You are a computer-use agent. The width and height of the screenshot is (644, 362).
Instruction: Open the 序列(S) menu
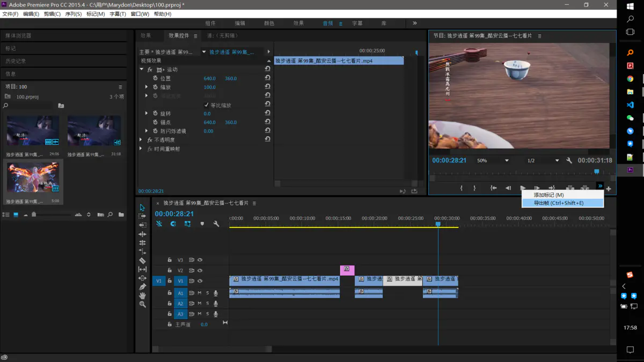click(x=74, y=14)
